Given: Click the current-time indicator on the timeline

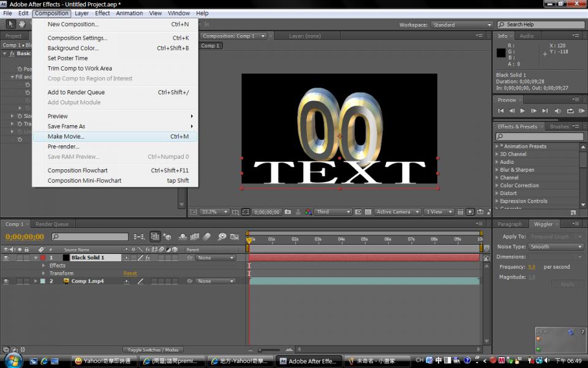Looking at the screenshot, I should tap(250, 239).
